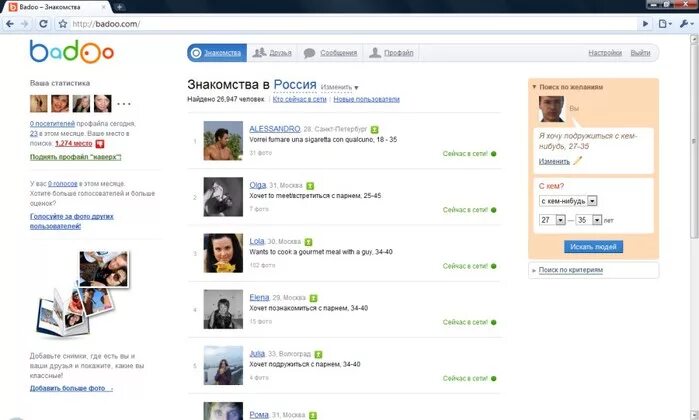This screenshot has height=420, width=699.
Task: Click your own photo in search panel
Action: click(551, 108)
